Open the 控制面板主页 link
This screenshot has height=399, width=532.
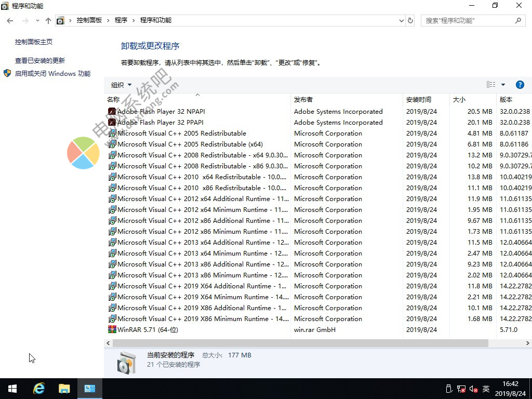34,42
